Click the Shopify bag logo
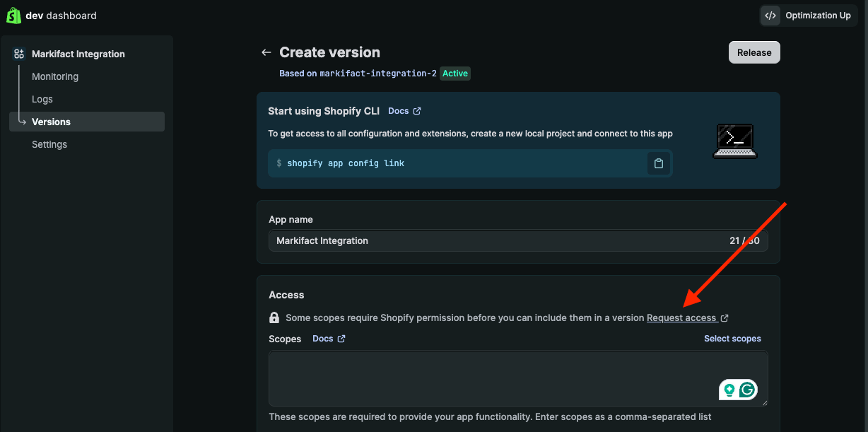Screen dimensions: 868x432 13,16
